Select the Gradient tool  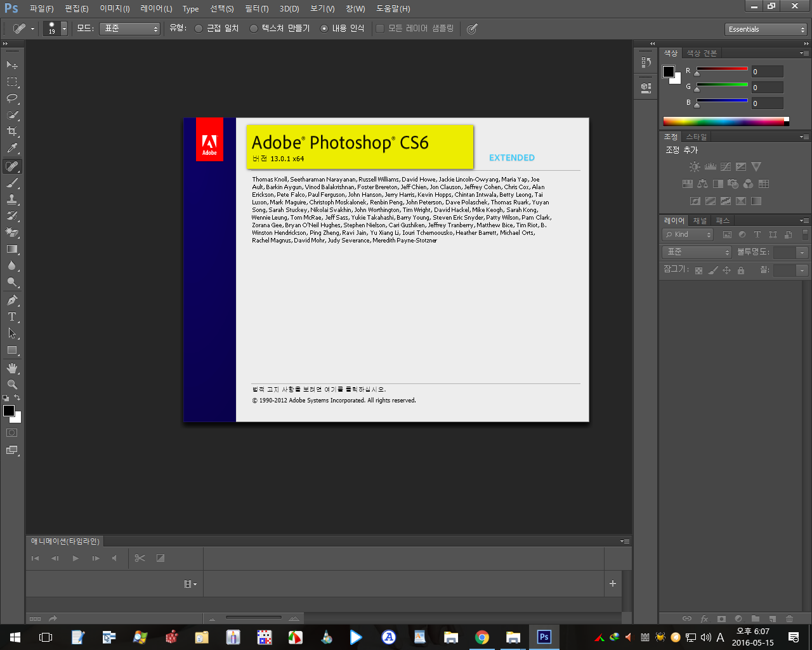[x=12, y=249]
